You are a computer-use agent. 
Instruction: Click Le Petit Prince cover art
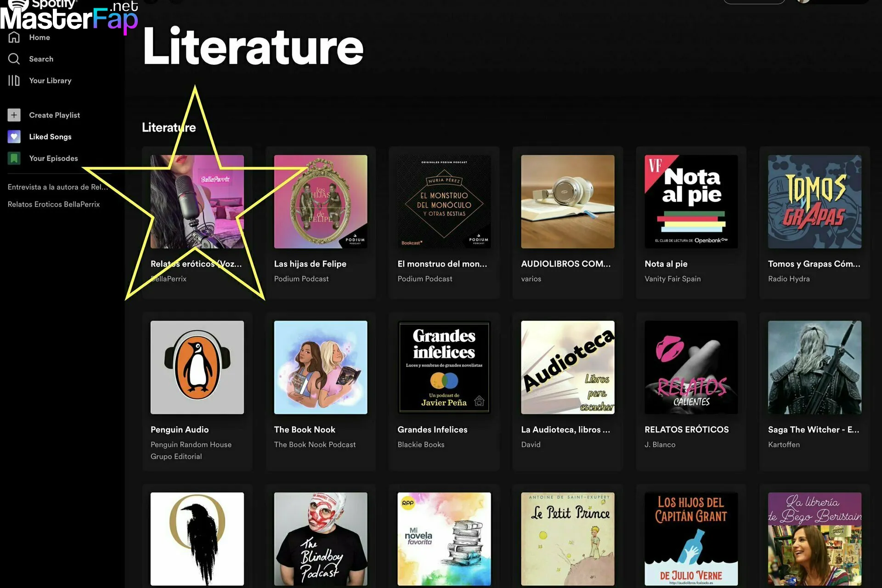coord(567,539)
